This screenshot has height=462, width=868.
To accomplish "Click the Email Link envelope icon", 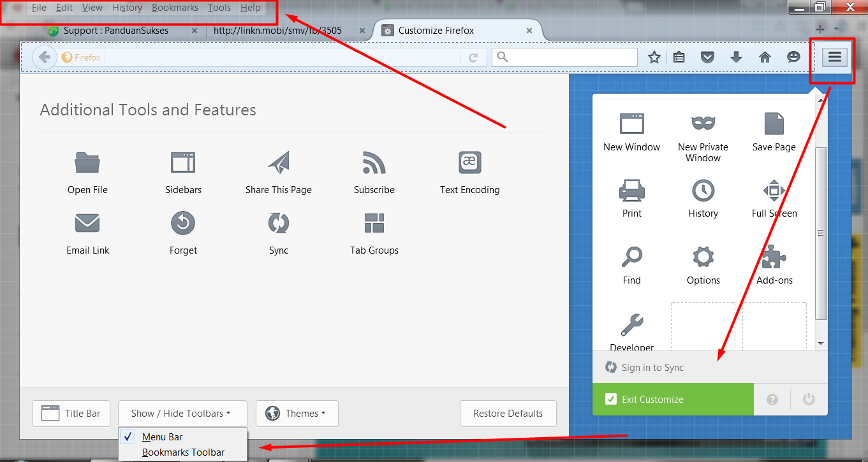I will tap(87, 223).
